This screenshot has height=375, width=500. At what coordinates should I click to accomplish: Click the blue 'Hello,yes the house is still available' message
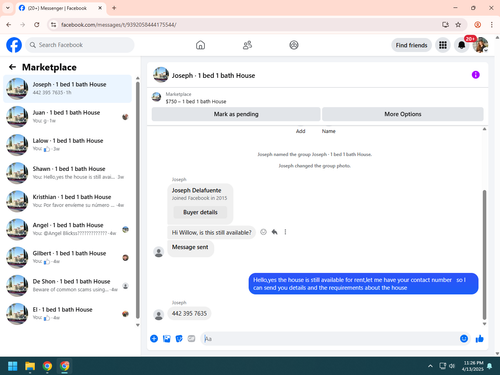[x=363, y=284]
